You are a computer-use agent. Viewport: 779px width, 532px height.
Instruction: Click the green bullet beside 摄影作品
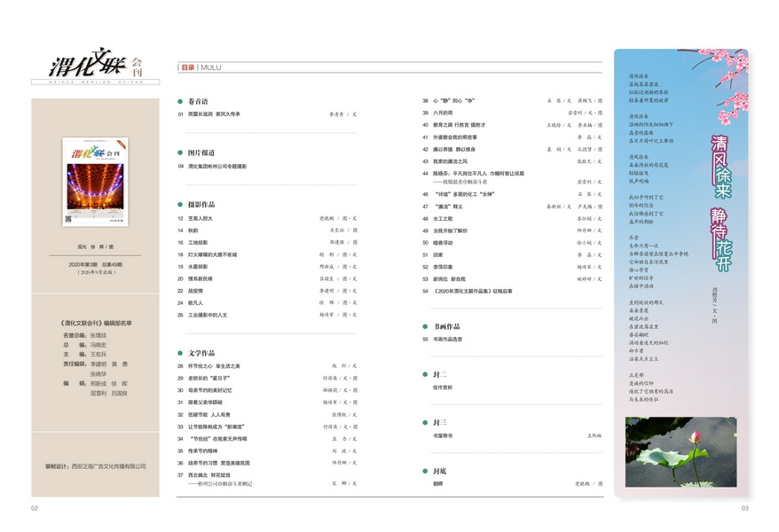[180, 204]
